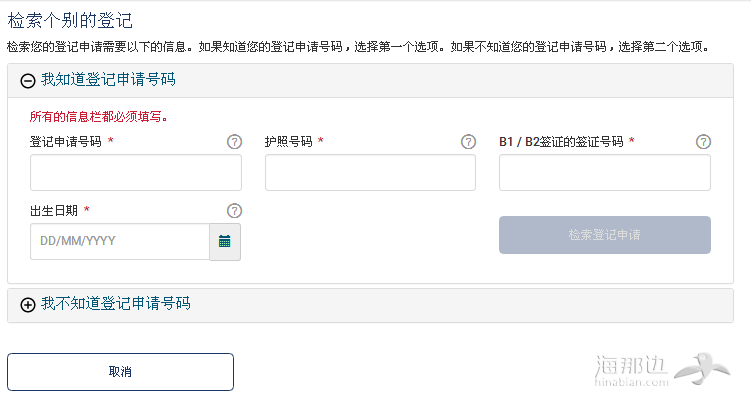Click the 海那边 hinabian.com watermark text
Screen dimensions: 751x403
coord(632,371)
